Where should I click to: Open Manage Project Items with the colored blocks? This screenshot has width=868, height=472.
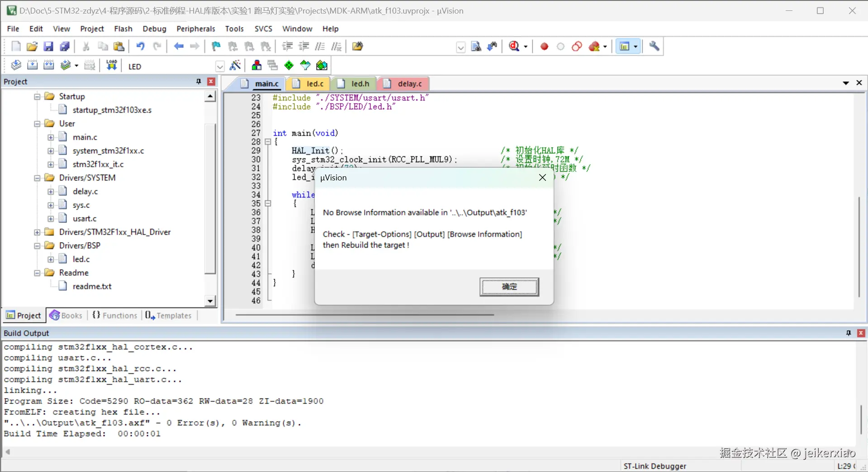[256, 66]
